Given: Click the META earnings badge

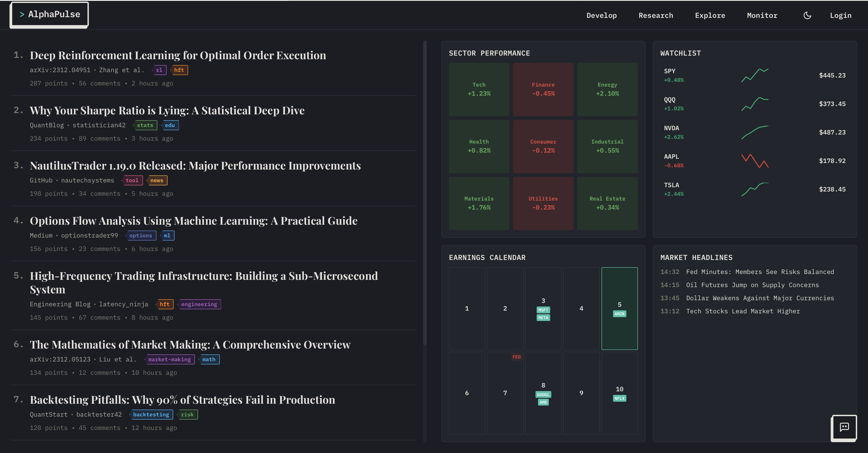Looking at the screenshot, I should pos(543,318).
